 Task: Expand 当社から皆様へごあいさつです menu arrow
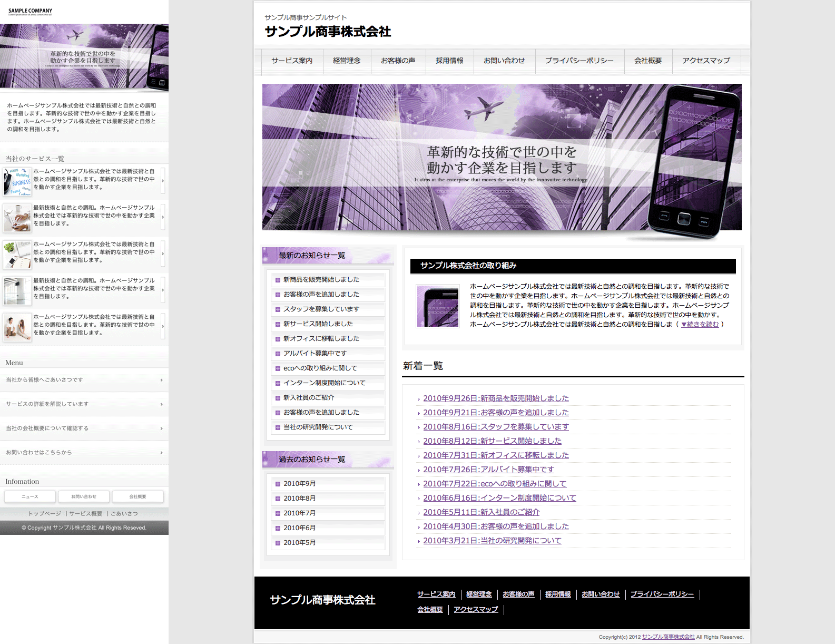coord(161,380)
